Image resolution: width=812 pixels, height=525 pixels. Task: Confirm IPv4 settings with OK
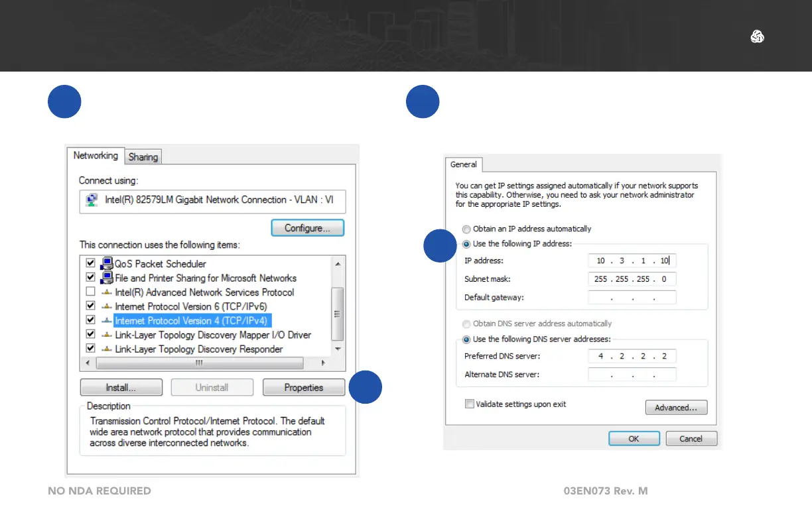(x=634, y=438)
